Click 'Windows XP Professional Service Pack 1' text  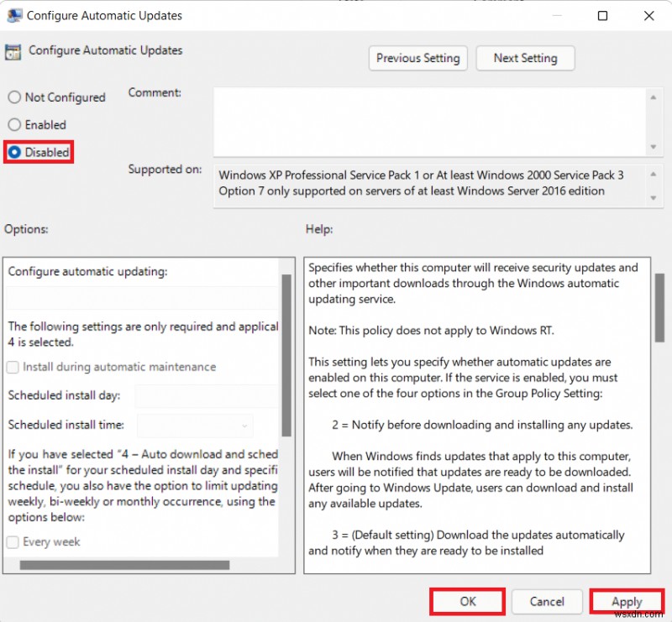click(x=421, y=175)
